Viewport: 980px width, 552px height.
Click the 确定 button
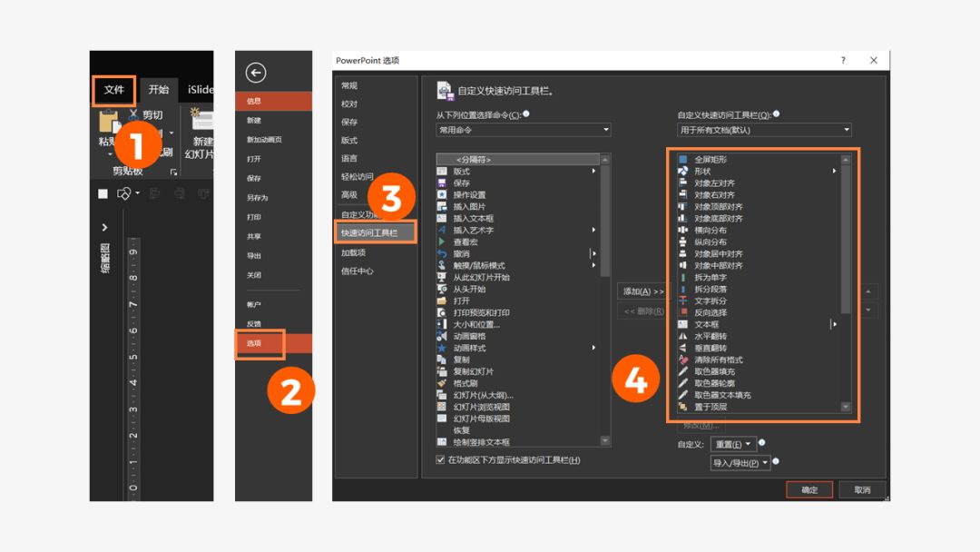pos(810,490)
